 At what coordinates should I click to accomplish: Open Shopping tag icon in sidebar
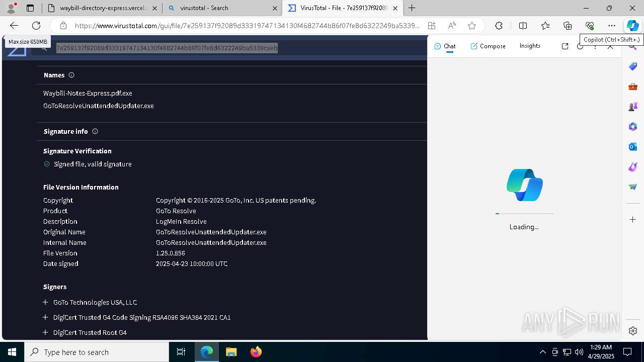coord(633,66)
